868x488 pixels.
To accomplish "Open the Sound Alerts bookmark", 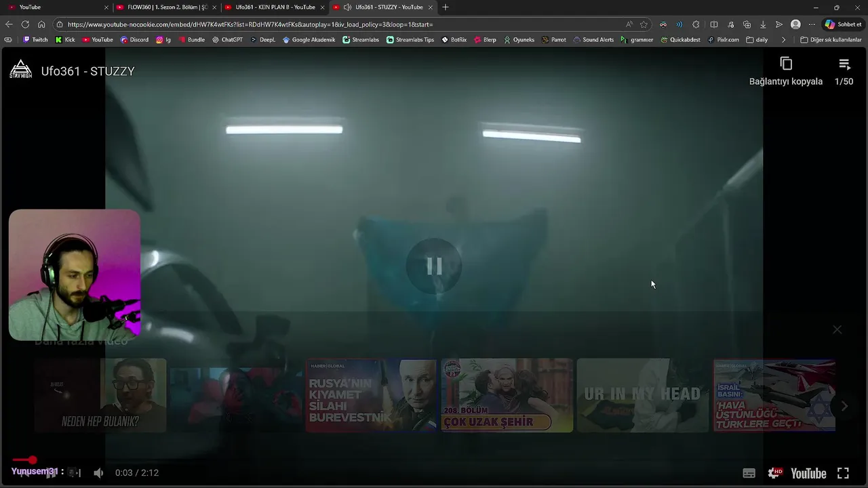I will (x=593, y=39).
